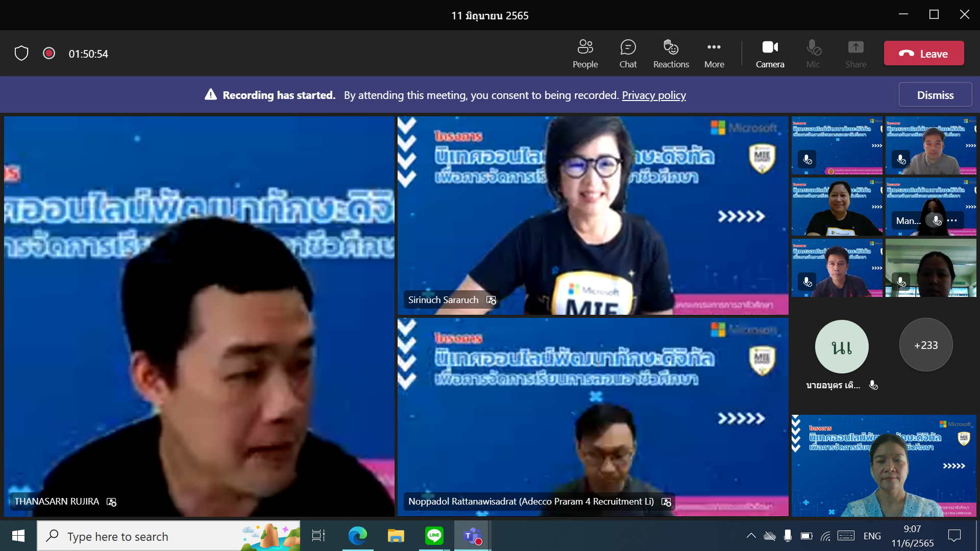Image resolution: width=980 pixels, height=551 pixels.
Task: Click badge icon beside Sirinuch Sararuch name
Action: point(491,300)
